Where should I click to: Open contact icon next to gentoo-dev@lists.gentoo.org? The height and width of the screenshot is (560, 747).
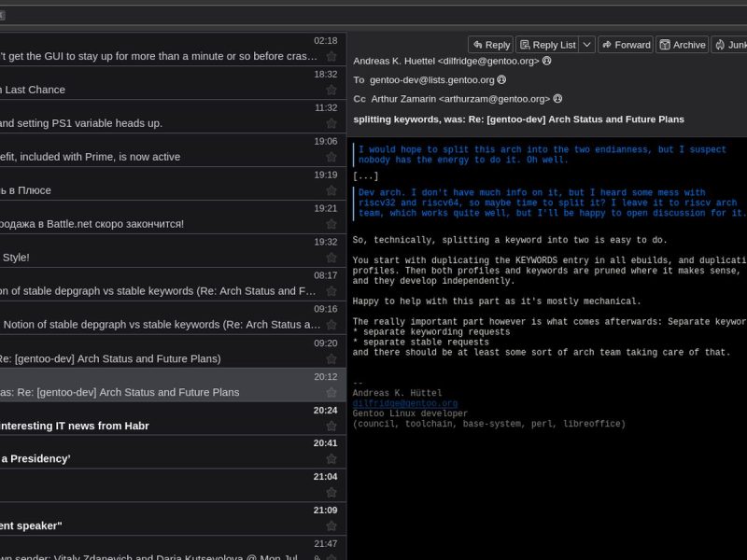[x=501, y=79]
